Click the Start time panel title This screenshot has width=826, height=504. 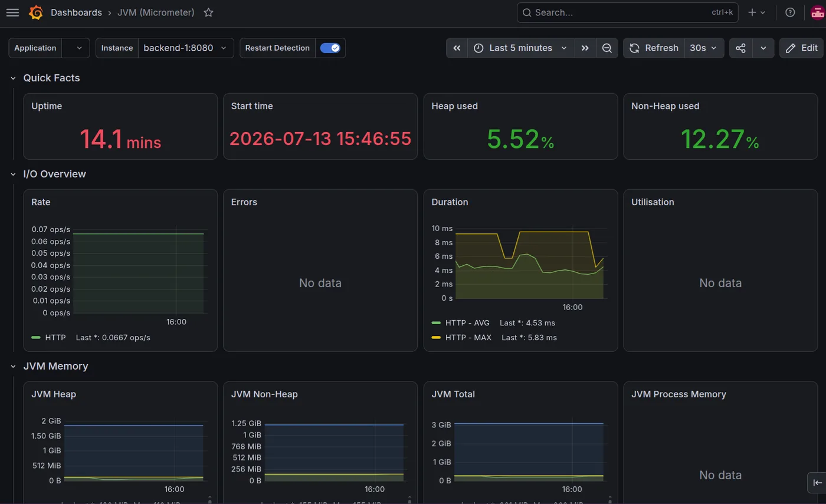[x=252, y=106]
